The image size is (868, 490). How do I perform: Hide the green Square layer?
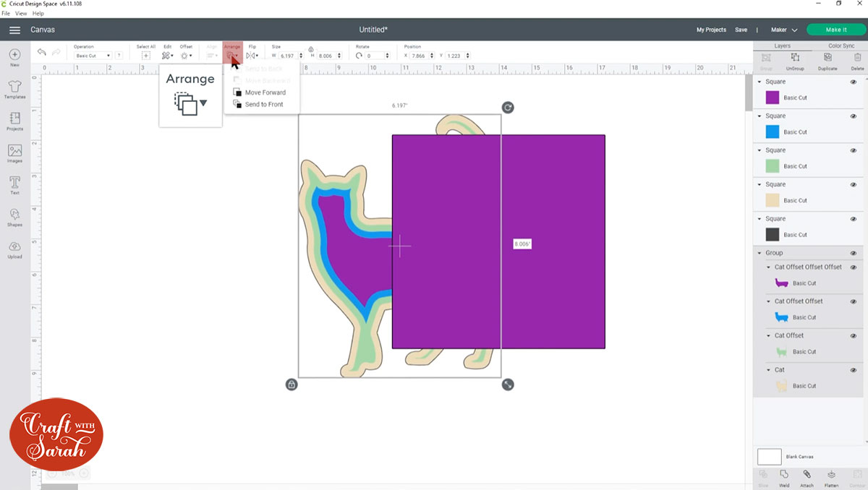coord(854,150)
